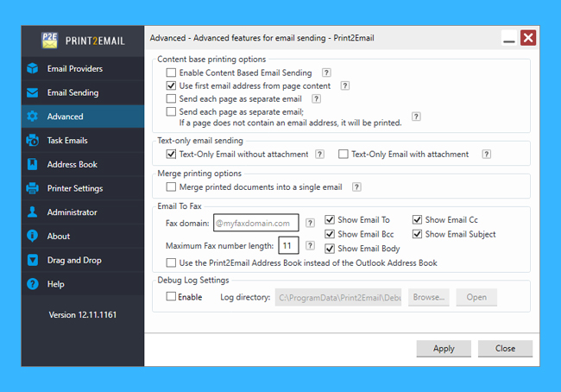Open help for Text-Only Email with attachment
Viewport: 561px width, 392px height.
(x=486, y=155)
